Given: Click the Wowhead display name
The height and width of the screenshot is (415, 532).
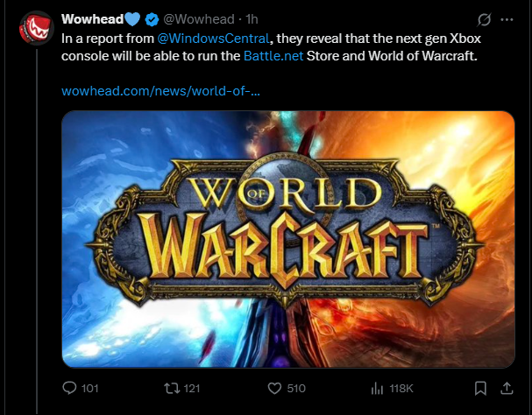Looking at the screenshot, I should 93,19.
